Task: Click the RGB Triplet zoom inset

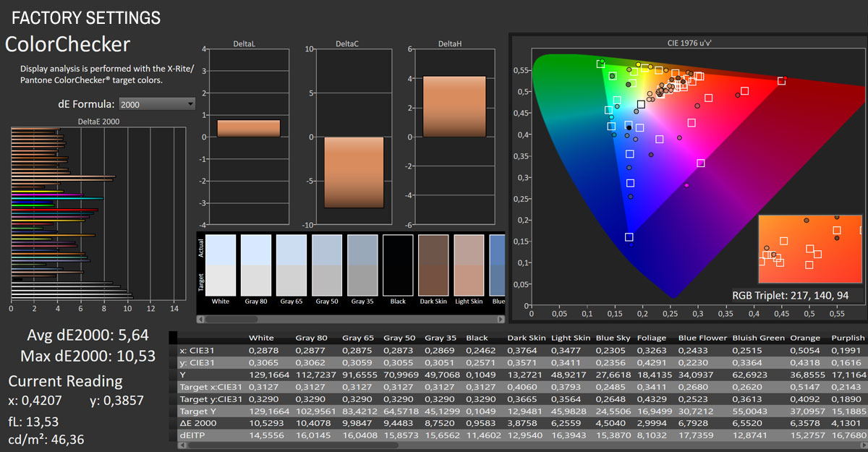Action: click(810, 250)
